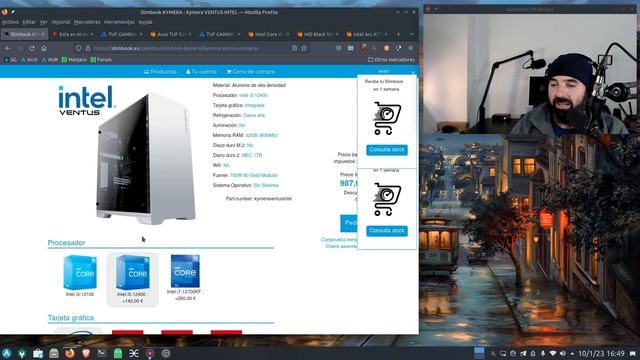This screenshot has width=640, height=360.
Task: Open the Editar menu
Action: point(29,22)
